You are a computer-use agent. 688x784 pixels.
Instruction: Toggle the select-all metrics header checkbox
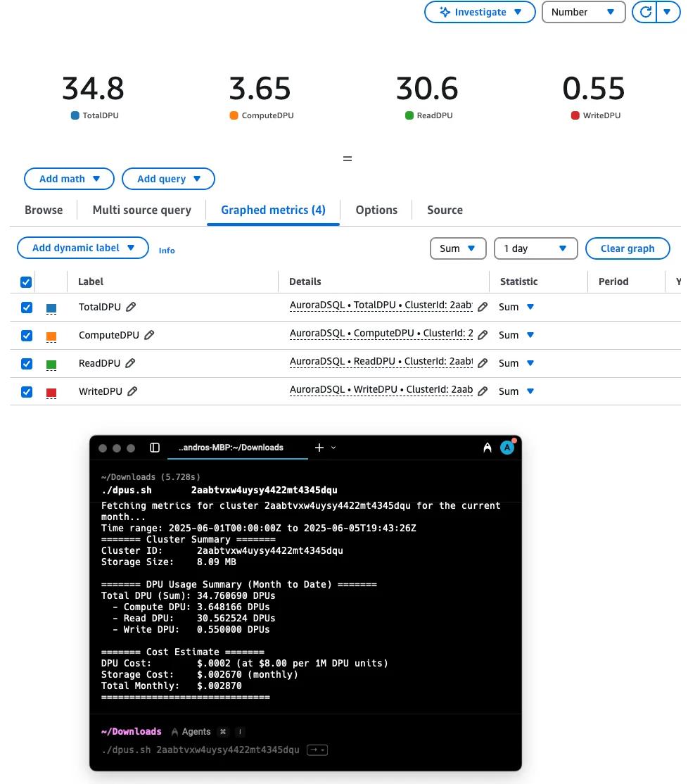click(x=26, y=282)
